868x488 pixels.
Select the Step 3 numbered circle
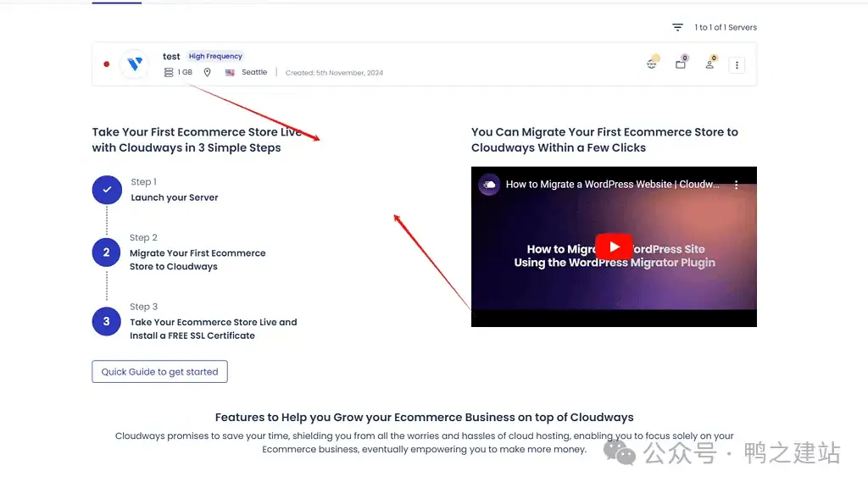[106, 321]
